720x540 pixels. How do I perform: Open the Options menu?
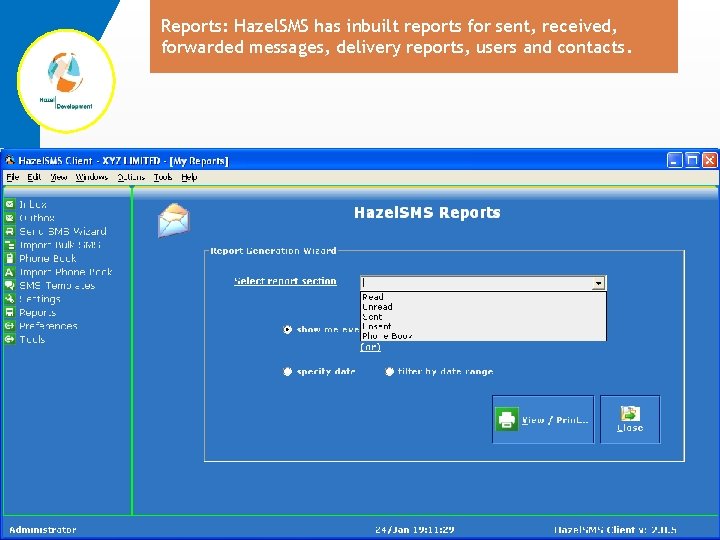[131, 177]
